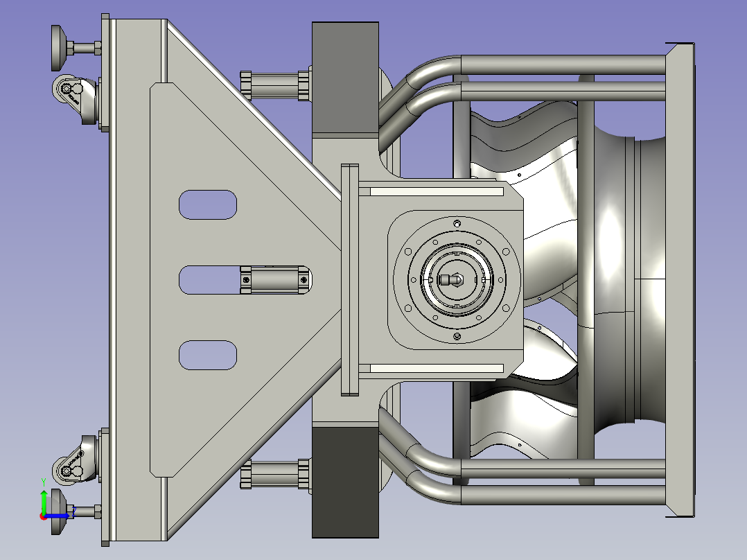Select the upper threaded standoff bolt

(x=276, y=85)
